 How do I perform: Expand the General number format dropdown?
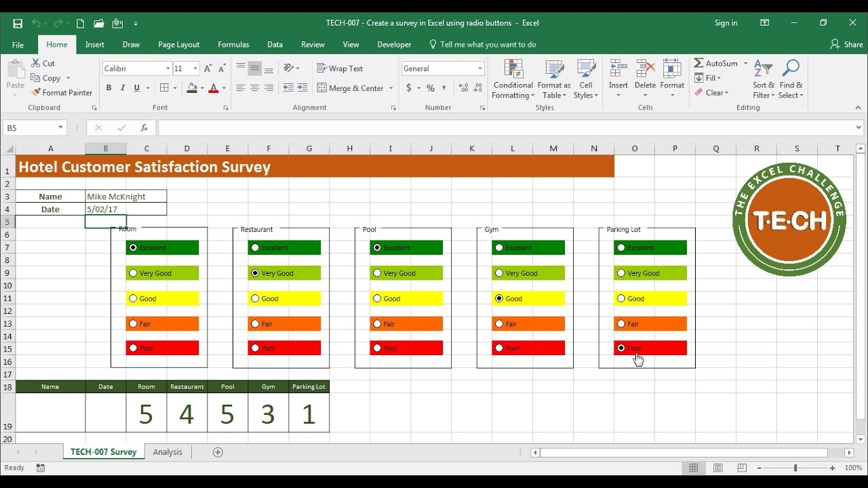click(480, 68)
